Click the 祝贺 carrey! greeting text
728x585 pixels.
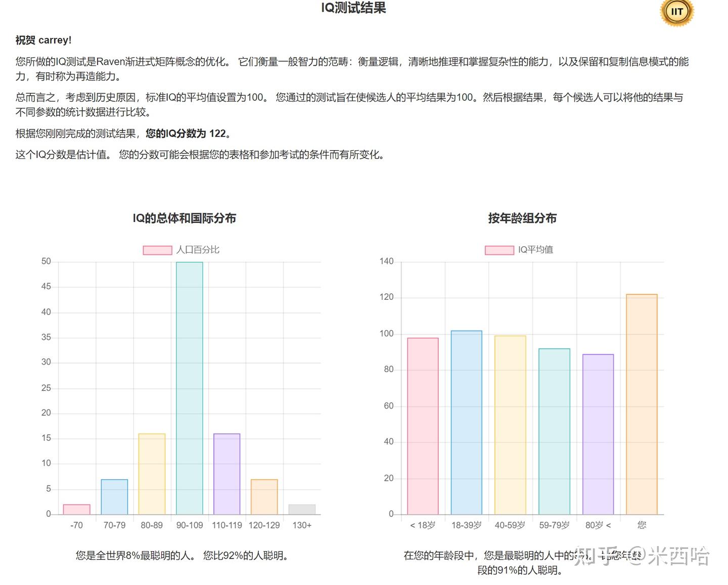pyautogui.click(x=44, y=40)
